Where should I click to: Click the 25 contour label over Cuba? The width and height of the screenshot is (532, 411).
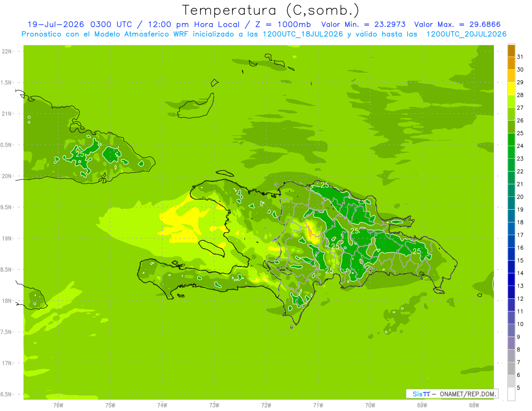coord(80,154)
